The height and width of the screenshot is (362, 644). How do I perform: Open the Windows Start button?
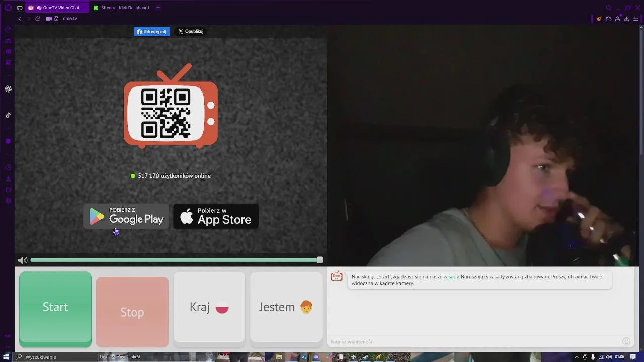(6, 357)
